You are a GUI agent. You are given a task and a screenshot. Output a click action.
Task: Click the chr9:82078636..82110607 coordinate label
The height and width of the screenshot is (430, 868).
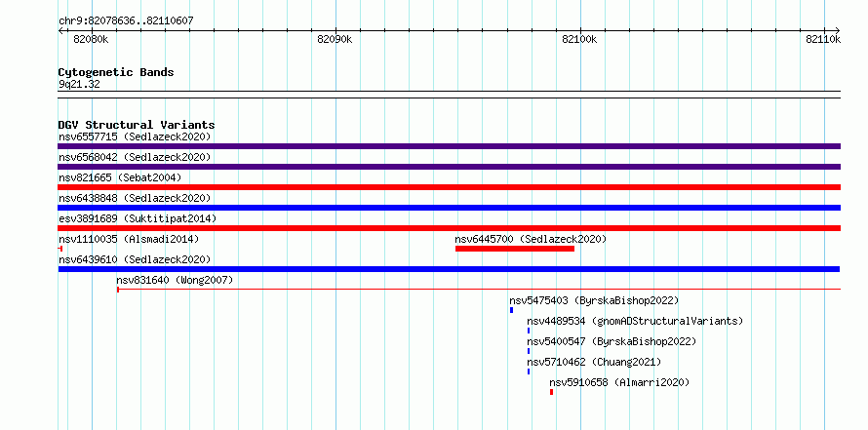(x=126, y=21)
